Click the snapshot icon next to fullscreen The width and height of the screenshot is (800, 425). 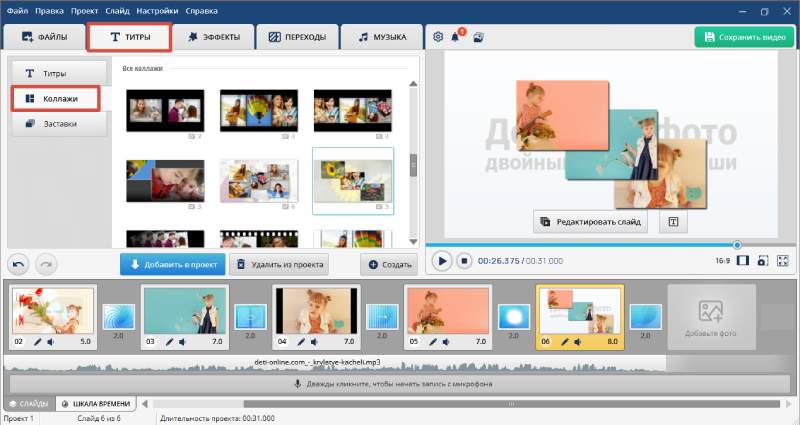point(763,261)
